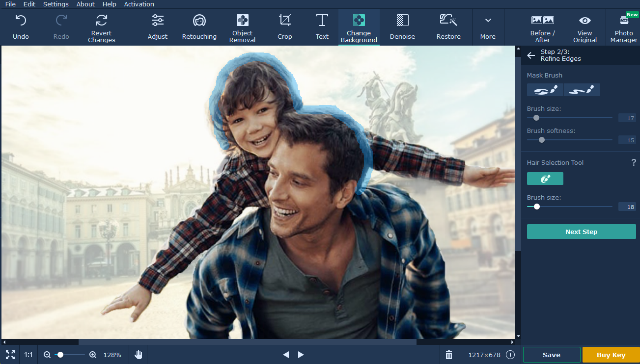The width and height of the screenshot is (640, 364).
Task: Open the Settings menu
Action: click(x=56, y=4)
